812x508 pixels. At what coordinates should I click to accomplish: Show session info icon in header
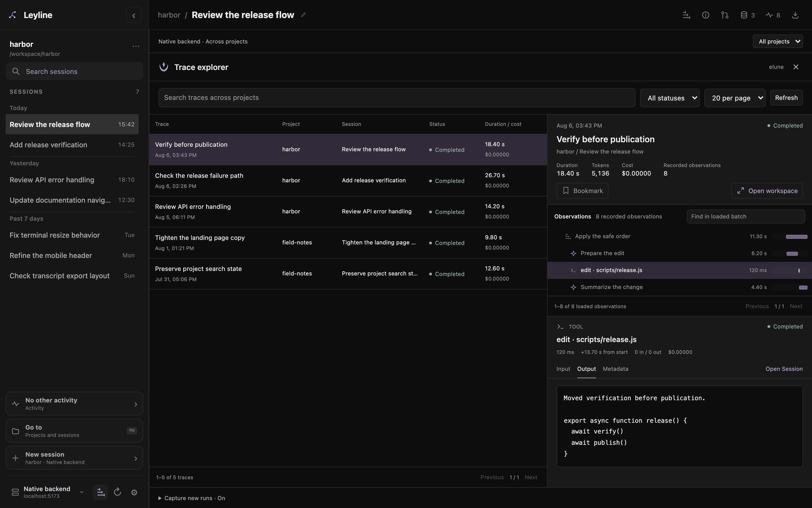click(x=705, y=15)
